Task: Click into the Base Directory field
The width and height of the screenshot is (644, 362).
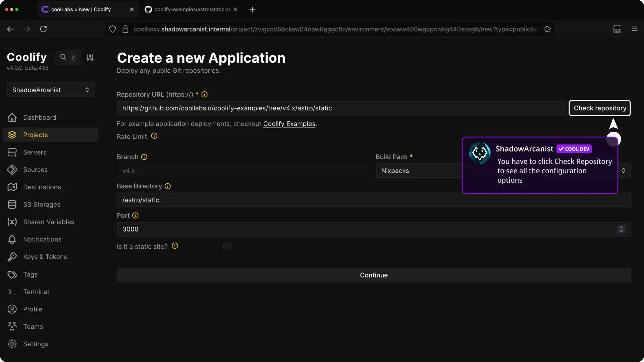Action: (373, 200)
